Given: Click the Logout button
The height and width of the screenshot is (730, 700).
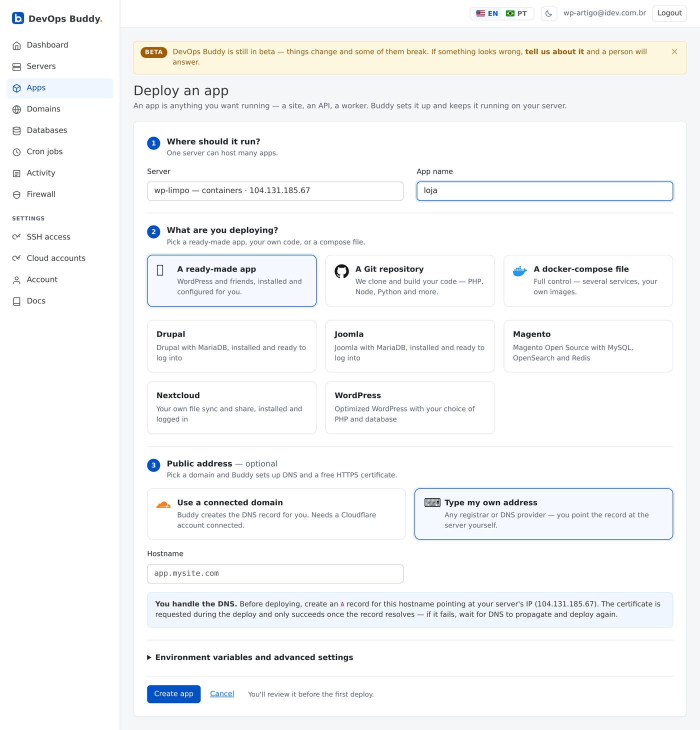Looking at the screenshot, I should pyautogui.click(x=669, y=13).
